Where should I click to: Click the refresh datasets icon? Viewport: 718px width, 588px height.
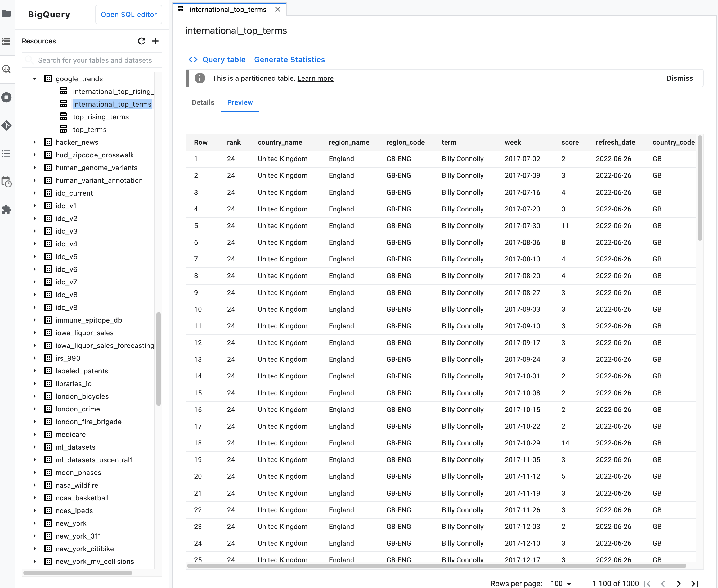tap(141, 41)
